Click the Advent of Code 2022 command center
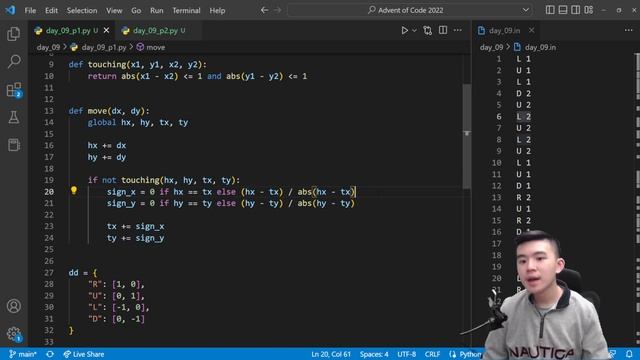Image resolution: width=640 pixels, height=360 pixels. coord(410,10)
